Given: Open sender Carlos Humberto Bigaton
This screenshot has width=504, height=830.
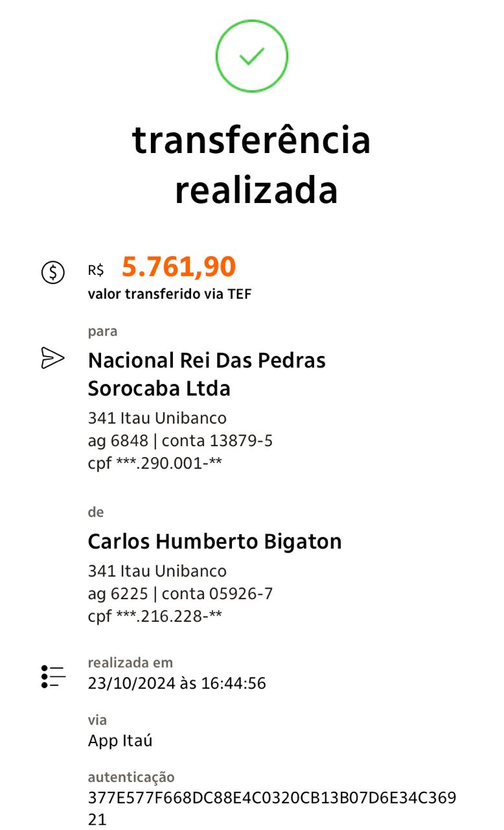Looking at the screenshot, I should pos(214,541).
